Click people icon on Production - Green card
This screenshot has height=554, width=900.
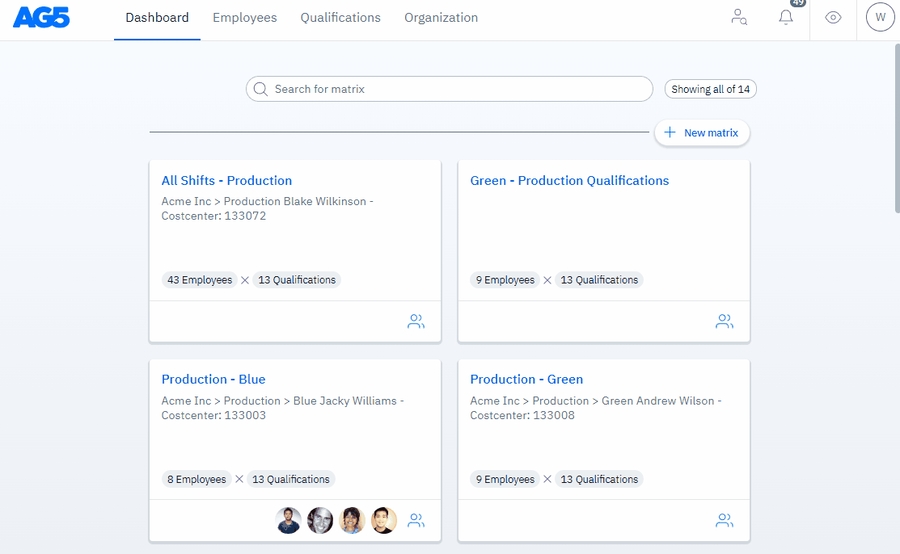point(725,520)
